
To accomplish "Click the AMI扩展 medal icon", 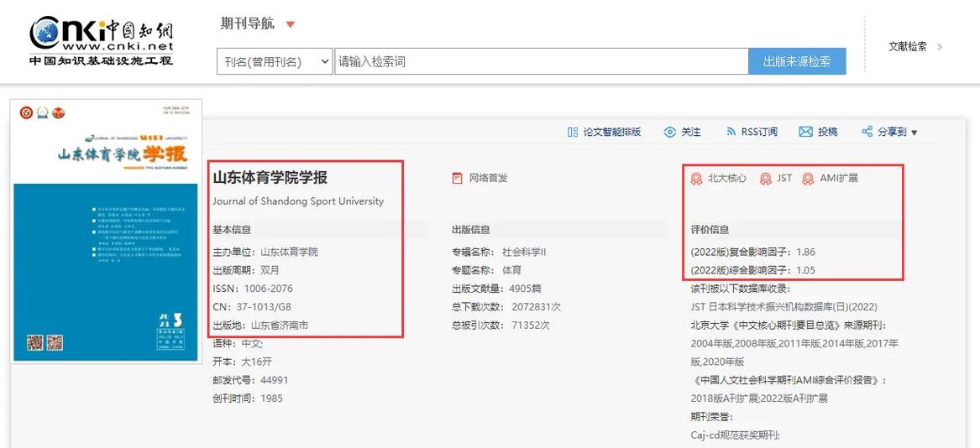I will (x=808, y=179).
